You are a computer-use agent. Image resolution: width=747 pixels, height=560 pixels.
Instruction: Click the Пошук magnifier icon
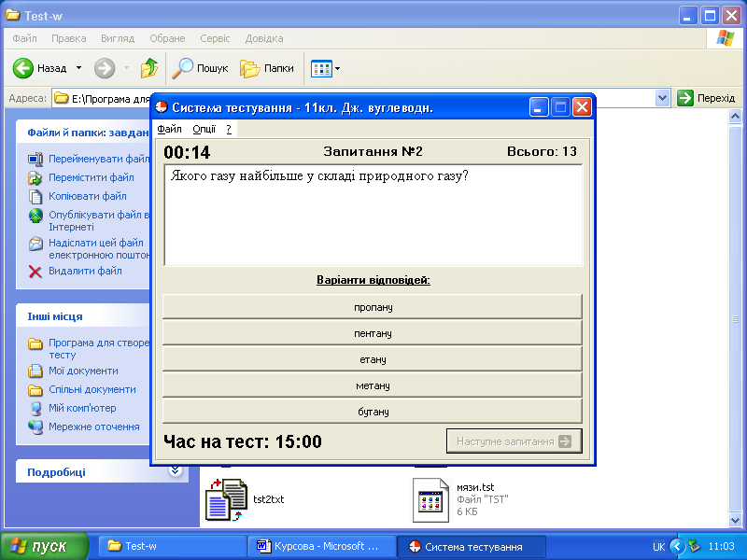(x=182, y=68)
